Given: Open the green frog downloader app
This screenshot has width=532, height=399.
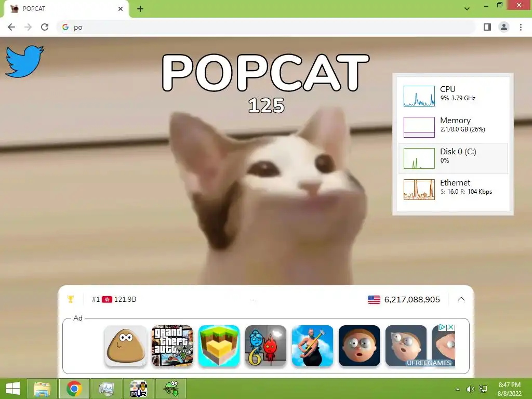Looking at the screenshot, I should pos(170,389).
